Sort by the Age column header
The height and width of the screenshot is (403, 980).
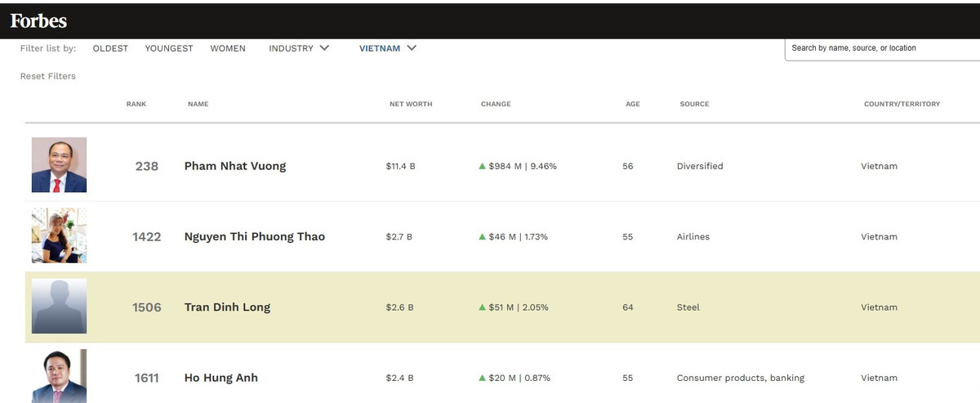pos(633,104)
